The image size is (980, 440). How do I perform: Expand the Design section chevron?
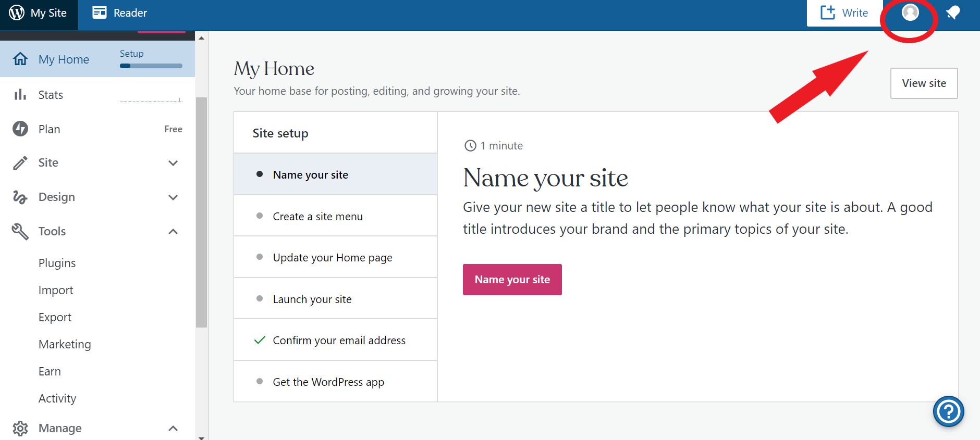[173, 197]
